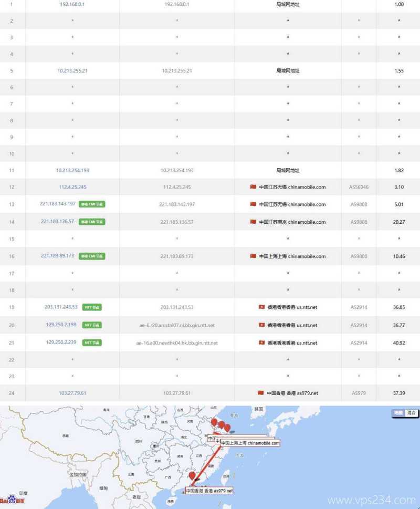Click the red Hong Kong map marker
The height and width of the screenshot is (509, 420).
click(x=192, y=476)
